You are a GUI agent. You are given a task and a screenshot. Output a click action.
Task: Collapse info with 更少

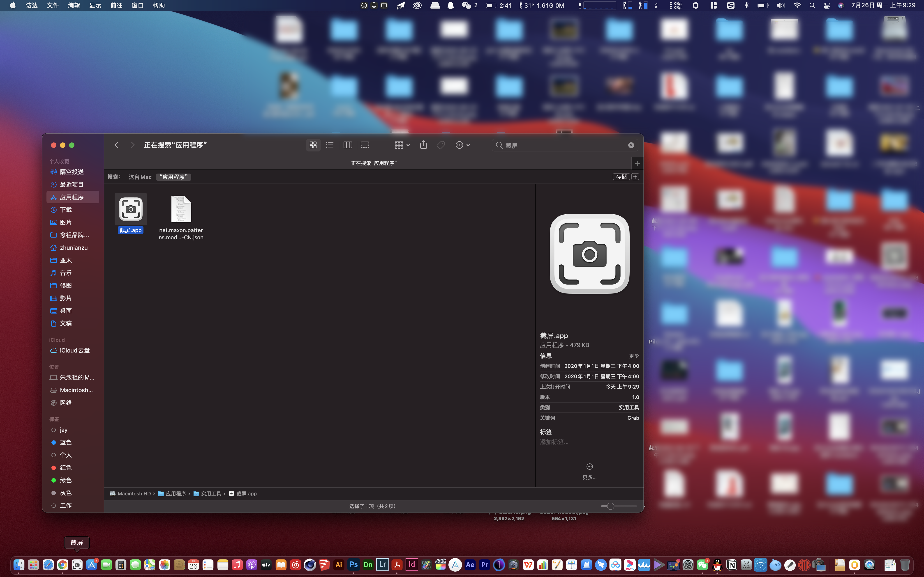coord(634,356)
